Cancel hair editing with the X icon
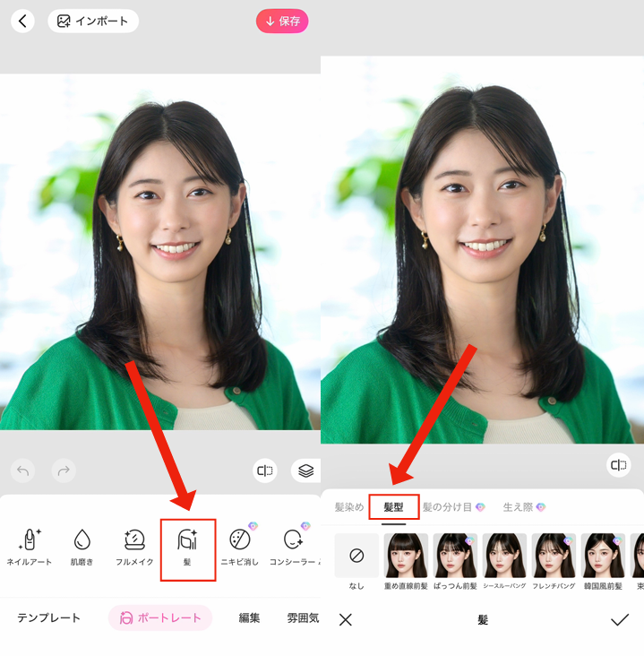The image size is (644, 656). coord(346,619)
